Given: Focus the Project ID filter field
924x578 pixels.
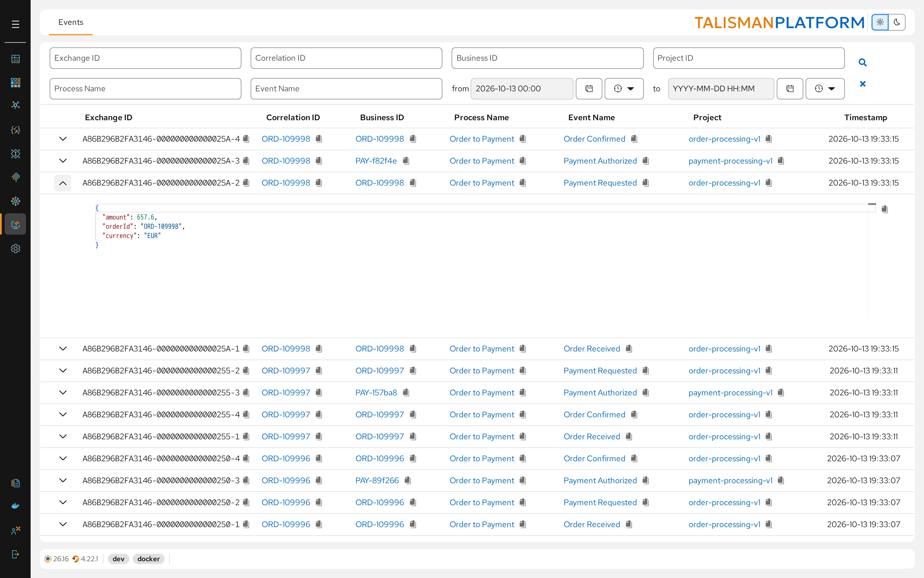Looking at the screenshot, I should [x=748, y=58].
